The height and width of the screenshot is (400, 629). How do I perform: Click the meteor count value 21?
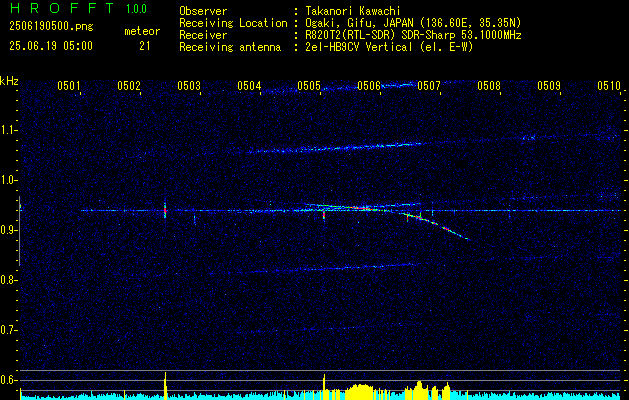tap(144, 46)
